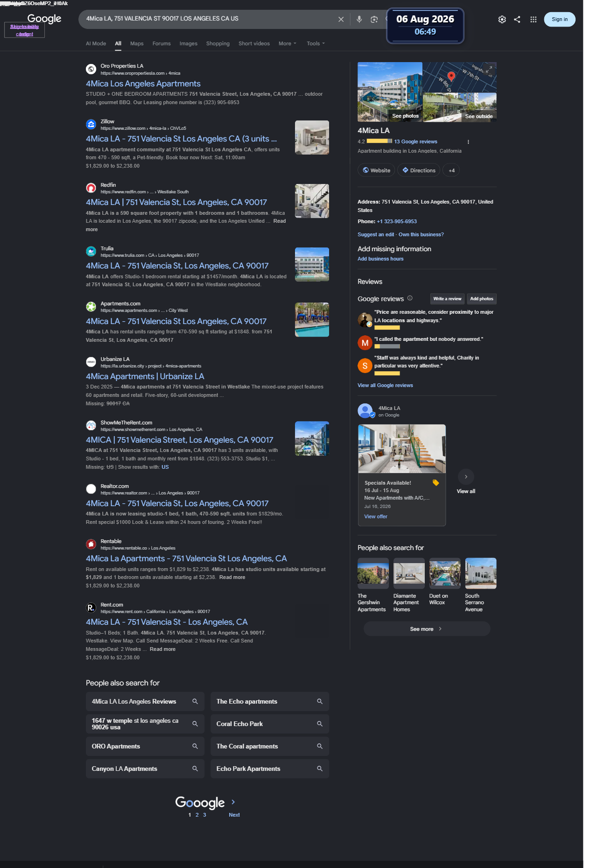This screenshot has height=868, width=590.
Task: Click the Add photos button
Action: pos(482,299)
